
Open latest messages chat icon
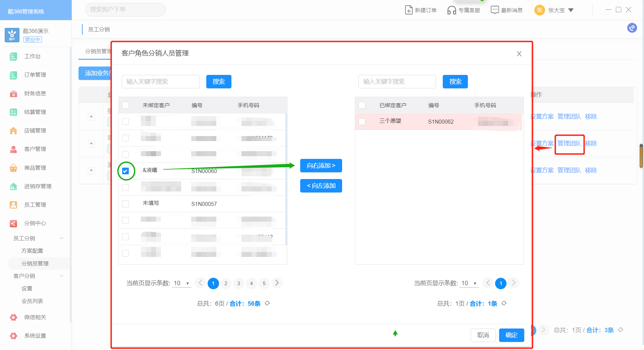pyautogui.click(x=494, y=10)
